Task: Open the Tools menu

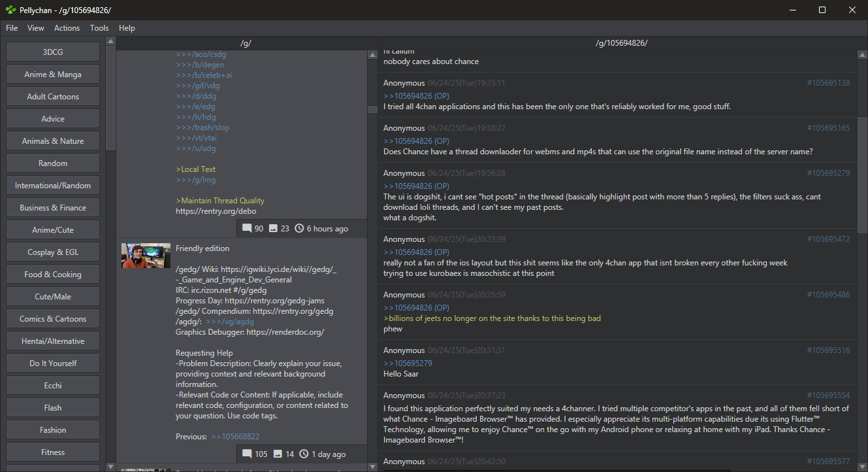Action: click(99, 28)
